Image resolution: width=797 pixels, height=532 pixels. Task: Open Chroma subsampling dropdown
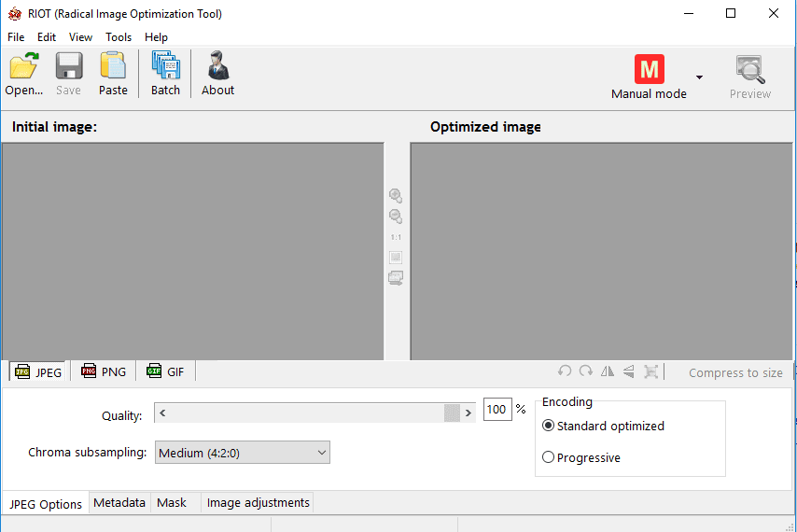pyautogui.click(x=243, y=453)
